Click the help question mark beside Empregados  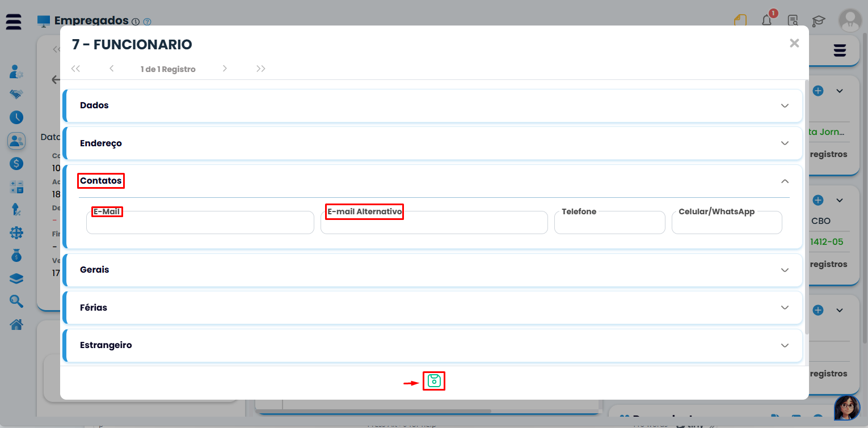click(x=148, y=22)
